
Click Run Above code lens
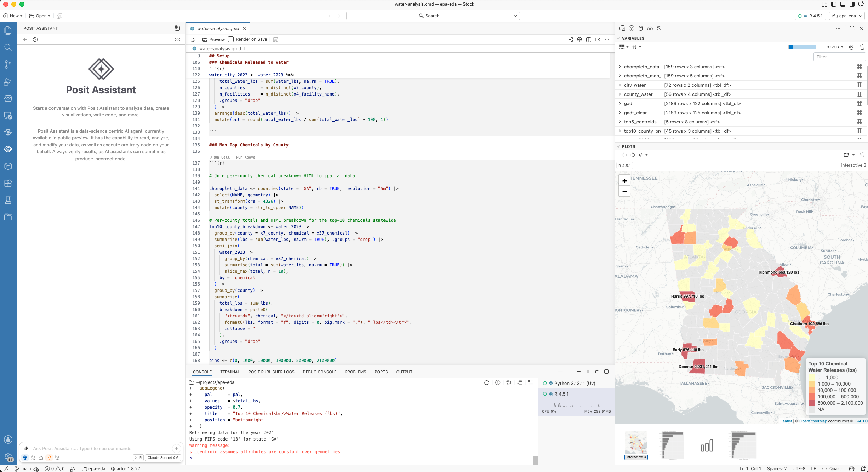coord(246,157)
